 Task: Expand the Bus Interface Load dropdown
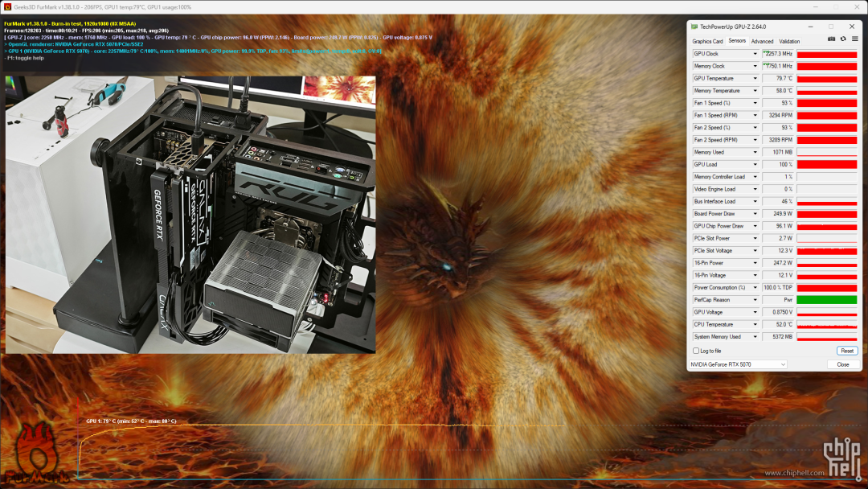tap(755, 202)
